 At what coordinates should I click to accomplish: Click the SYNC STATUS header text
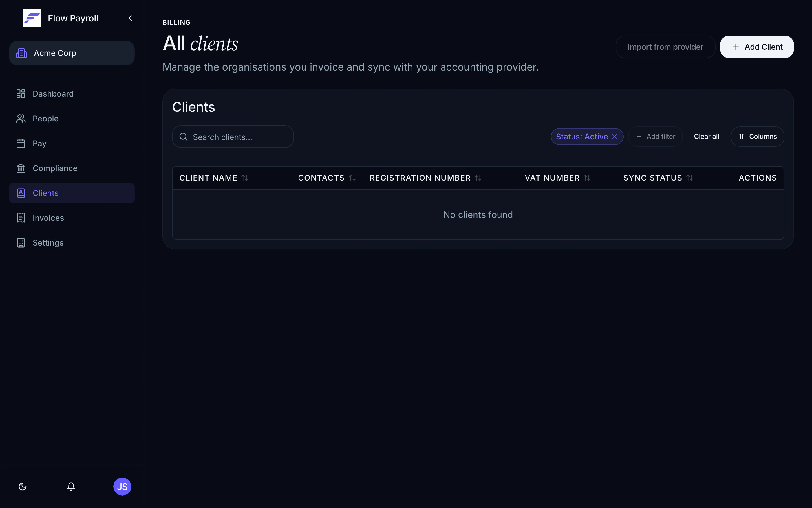pyautogui.click(x=653, y=178)
